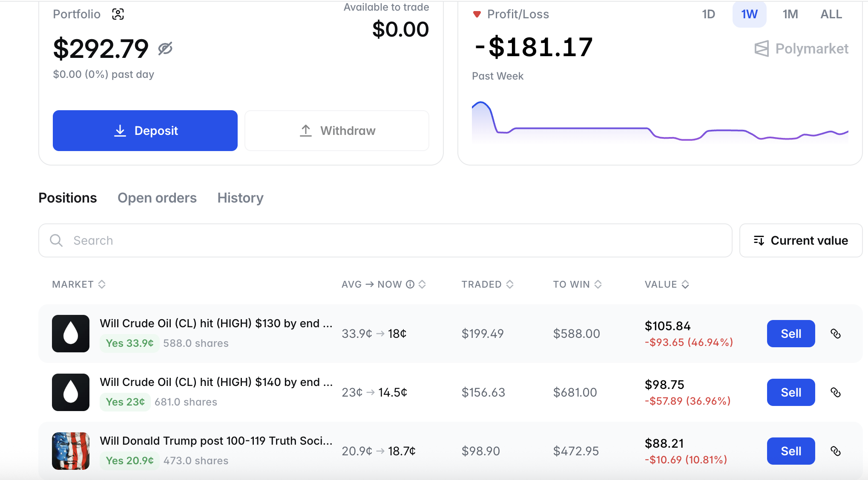This screenshot has width=868, height=480.
Task: Copy link for Crude Oil $130 position
Action: 835,334
